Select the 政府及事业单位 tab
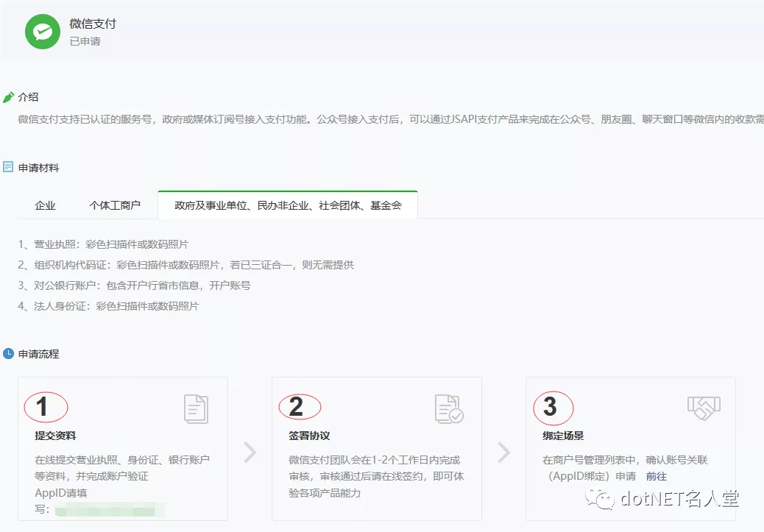This screenshot has width=764, height=532. [288, 205]
